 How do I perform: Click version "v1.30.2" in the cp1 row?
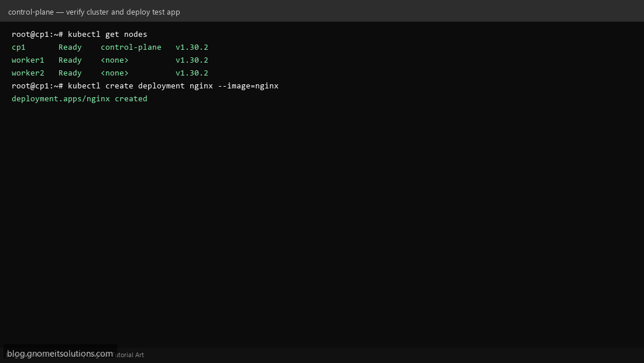[x=192, y=47]
